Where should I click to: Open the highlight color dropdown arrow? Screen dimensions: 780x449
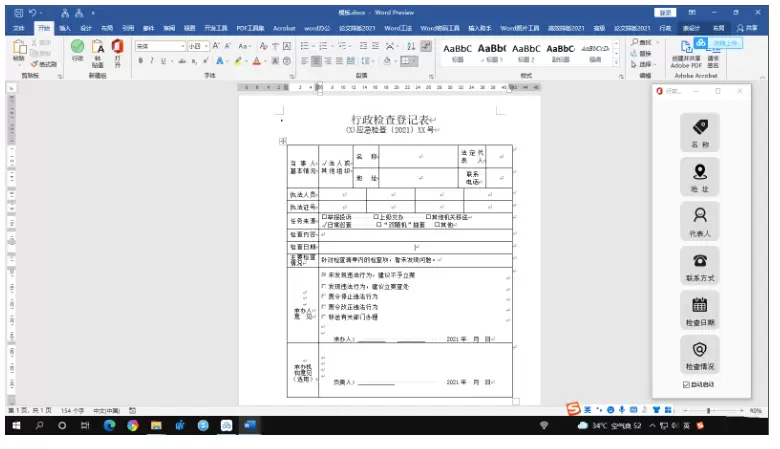pos(247,61)
